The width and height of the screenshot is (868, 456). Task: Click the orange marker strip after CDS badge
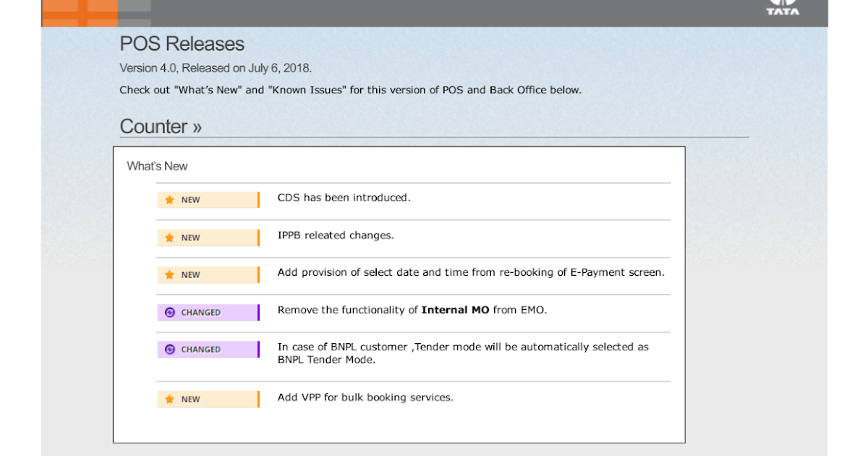258,199
